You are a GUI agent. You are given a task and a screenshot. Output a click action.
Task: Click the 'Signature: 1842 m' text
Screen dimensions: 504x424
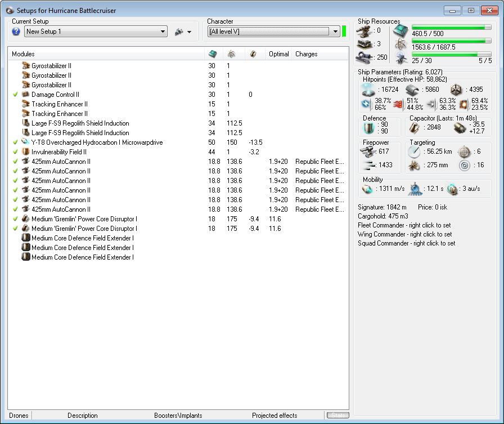382,207
